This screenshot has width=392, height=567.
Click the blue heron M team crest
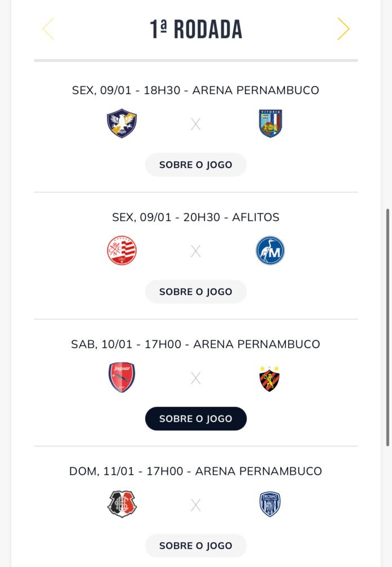(x=270, y=251)
